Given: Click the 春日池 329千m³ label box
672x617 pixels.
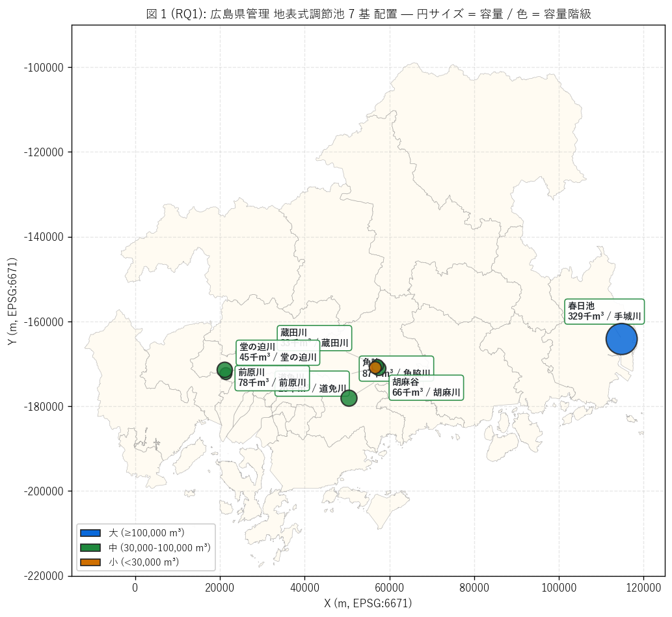Looking at the screenshot, I should point(604,311).
